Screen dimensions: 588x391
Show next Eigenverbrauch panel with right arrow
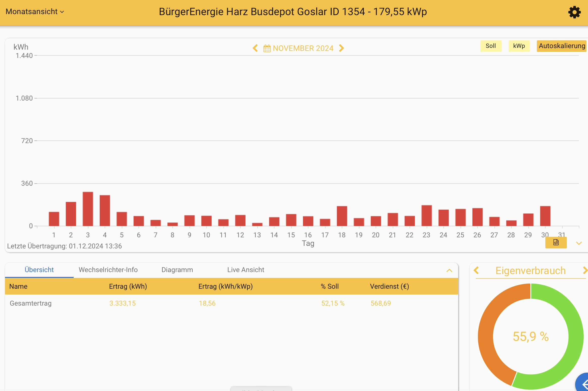(x=585, y=270)
